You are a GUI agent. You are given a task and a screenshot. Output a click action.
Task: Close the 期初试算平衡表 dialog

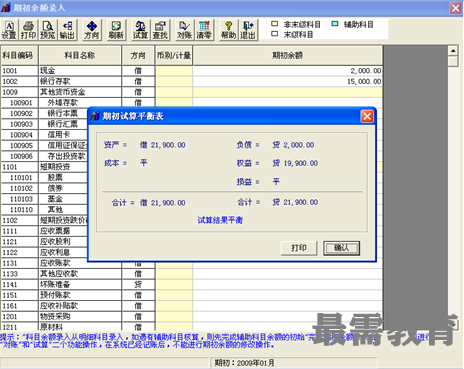pos(367,116)
